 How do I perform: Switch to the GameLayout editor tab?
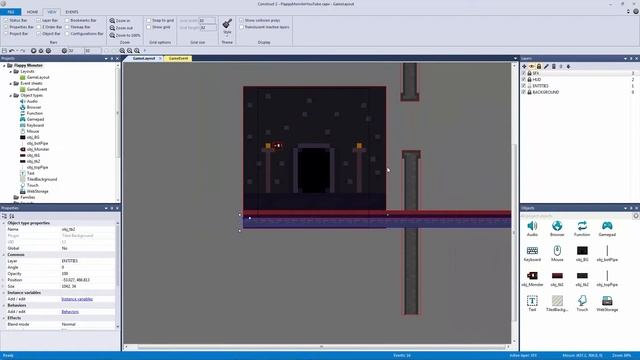(x=144, y=58)
